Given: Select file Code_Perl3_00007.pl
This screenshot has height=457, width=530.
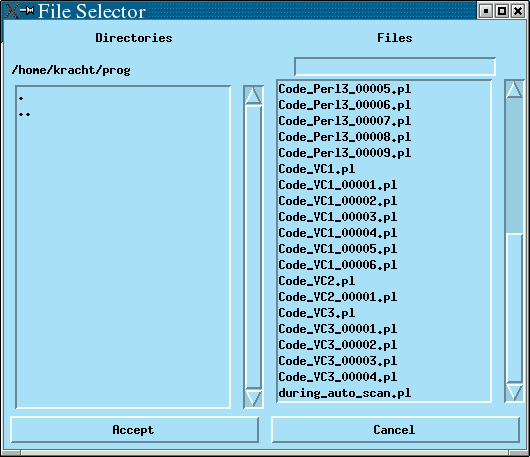Looking at the screenshot, I should tap(344, 121).
